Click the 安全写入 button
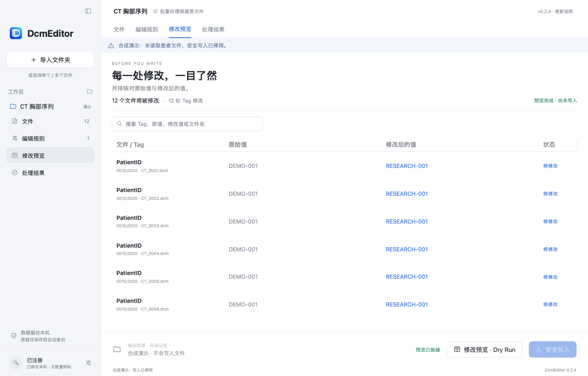Image resolution: width=588 pixels, height=376 pixels. tap(552, 349)
